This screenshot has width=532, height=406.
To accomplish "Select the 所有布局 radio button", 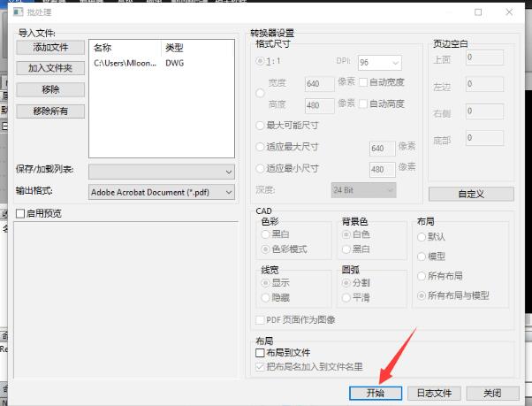I will coord(422,276).
